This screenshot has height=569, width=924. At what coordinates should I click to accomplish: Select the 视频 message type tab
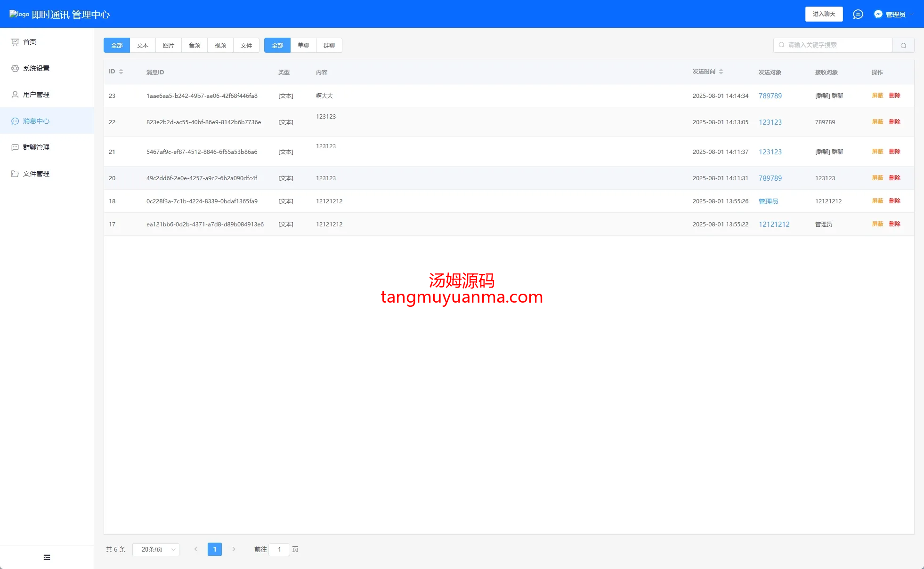[x=220, y=45]
